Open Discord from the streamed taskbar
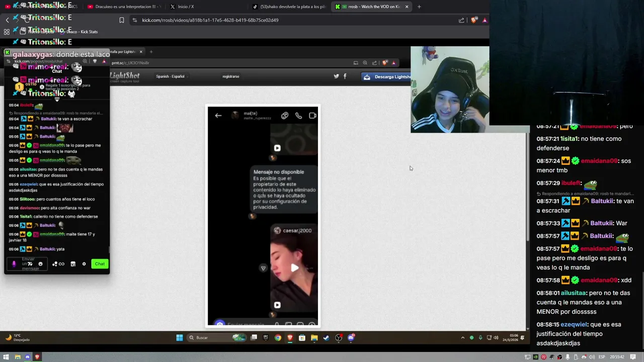This screenshot has width=644, height=362. [x=351, y=337]
